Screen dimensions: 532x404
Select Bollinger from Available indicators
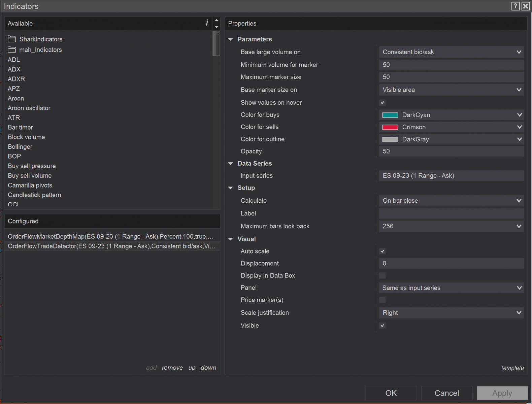coord(20,147)
